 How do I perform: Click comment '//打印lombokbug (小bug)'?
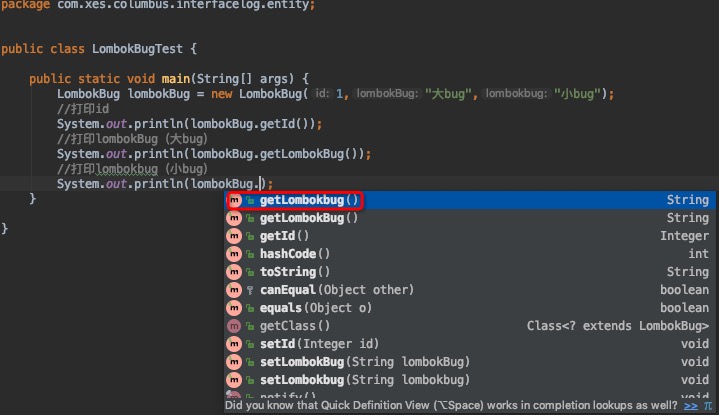132,169
